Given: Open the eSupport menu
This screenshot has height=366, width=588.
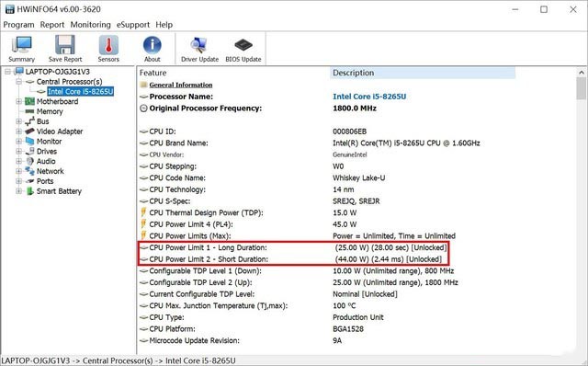Looking at the screenshot, I should point(132,25).
